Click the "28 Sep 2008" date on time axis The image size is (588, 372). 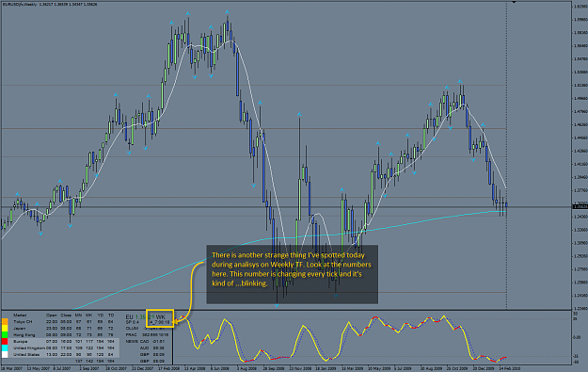coord(274,368)
